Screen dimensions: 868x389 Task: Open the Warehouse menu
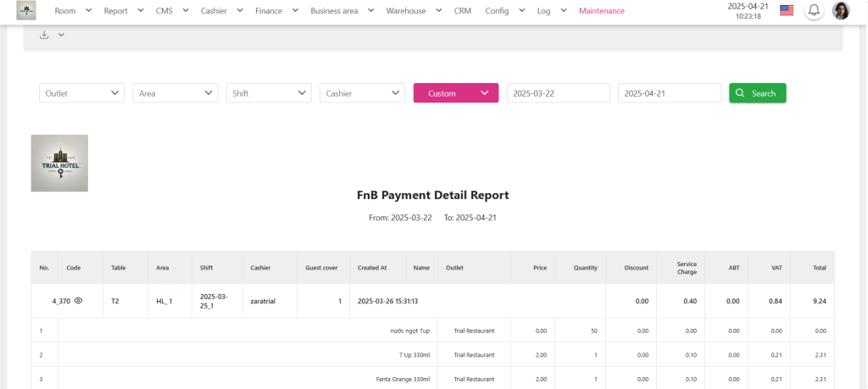tap(414, 11)
